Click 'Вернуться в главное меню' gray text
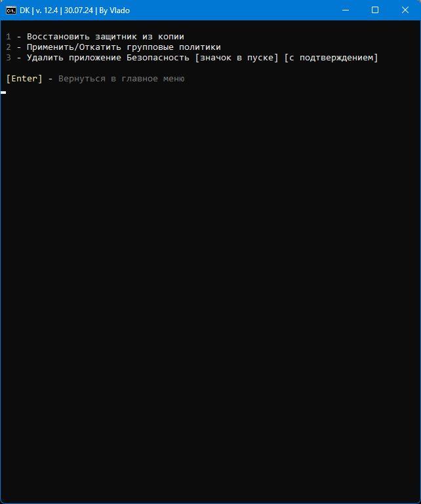 click(121, 79)
